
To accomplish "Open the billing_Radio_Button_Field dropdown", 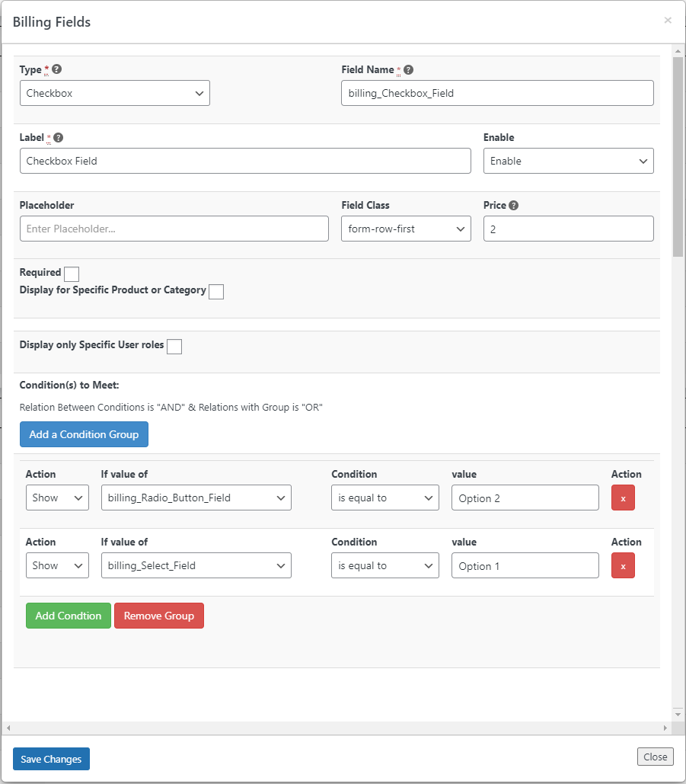I will pos(196,498).
